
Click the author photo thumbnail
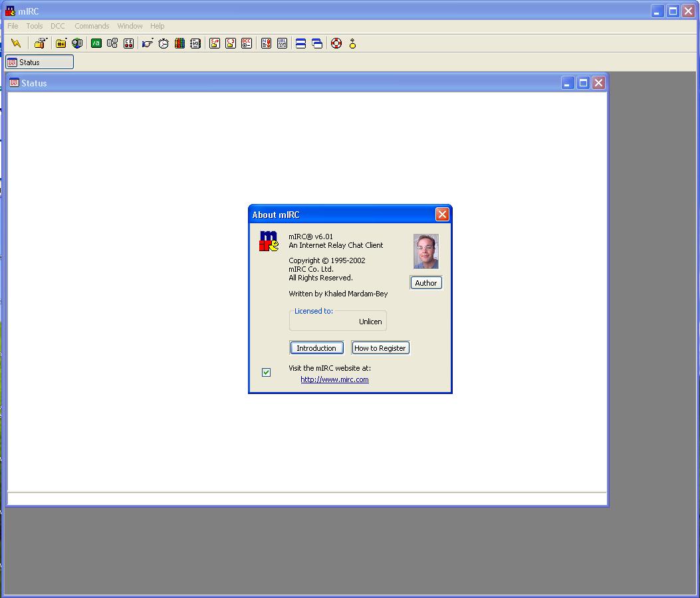[x=426, y=251]
